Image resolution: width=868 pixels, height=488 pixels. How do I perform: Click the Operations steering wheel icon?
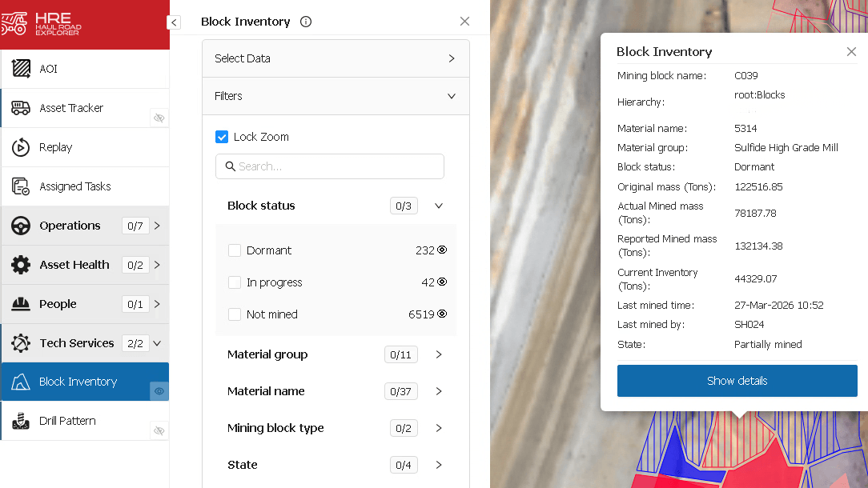pyautogui.click(x=21, y=226)
